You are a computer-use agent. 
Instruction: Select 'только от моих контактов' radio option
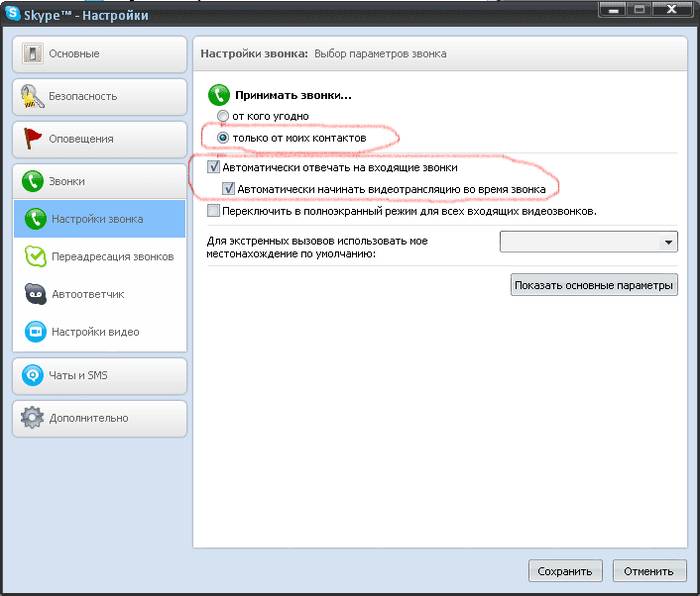(210, 136)
